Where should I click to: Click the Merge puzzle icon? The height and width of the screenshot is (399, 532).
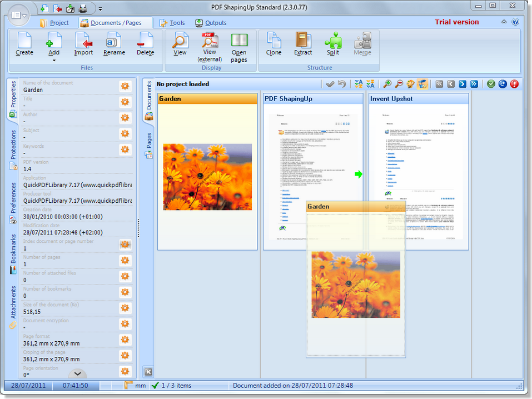[x=362, y=41]
